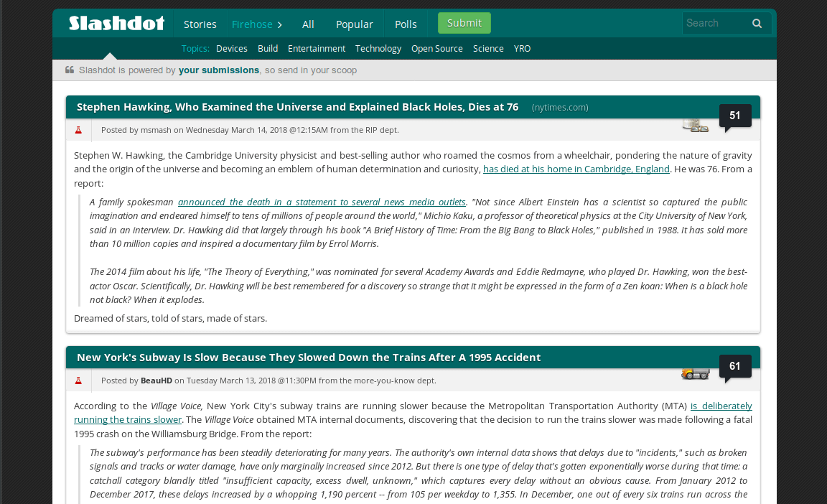Open the truck topic icon on Subway story
Screen dimensions: 827x504
click(x=695, y=374)
